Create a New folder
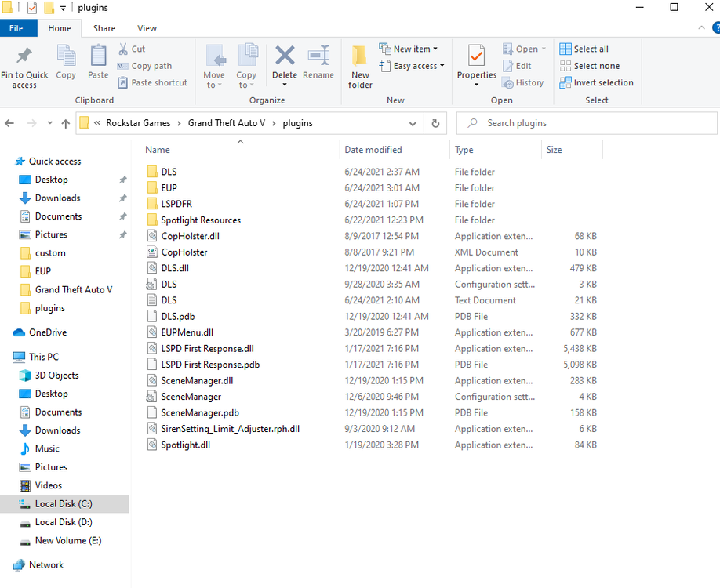This screenshot has width=720, height=588. pos(360,67)
